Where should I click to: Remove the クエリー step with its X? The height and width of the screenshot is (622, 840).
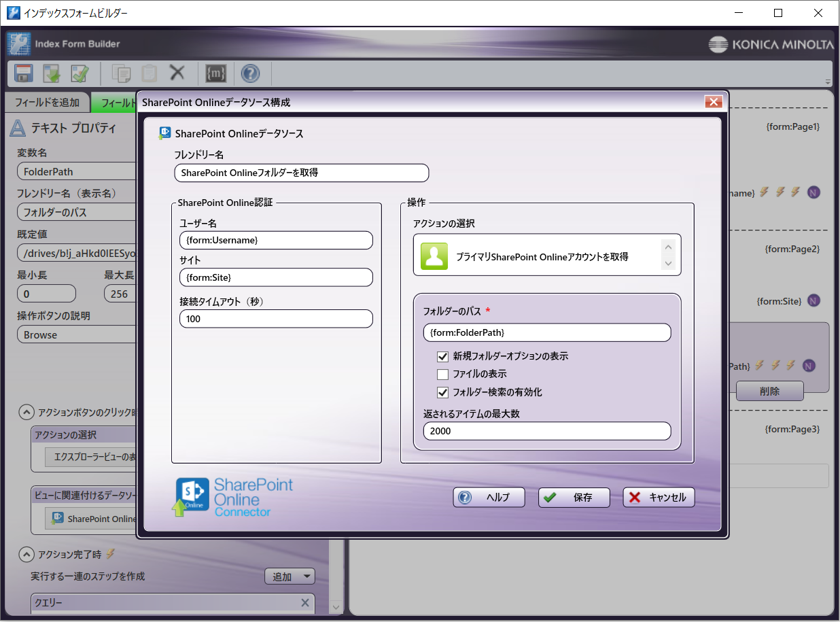305,603
